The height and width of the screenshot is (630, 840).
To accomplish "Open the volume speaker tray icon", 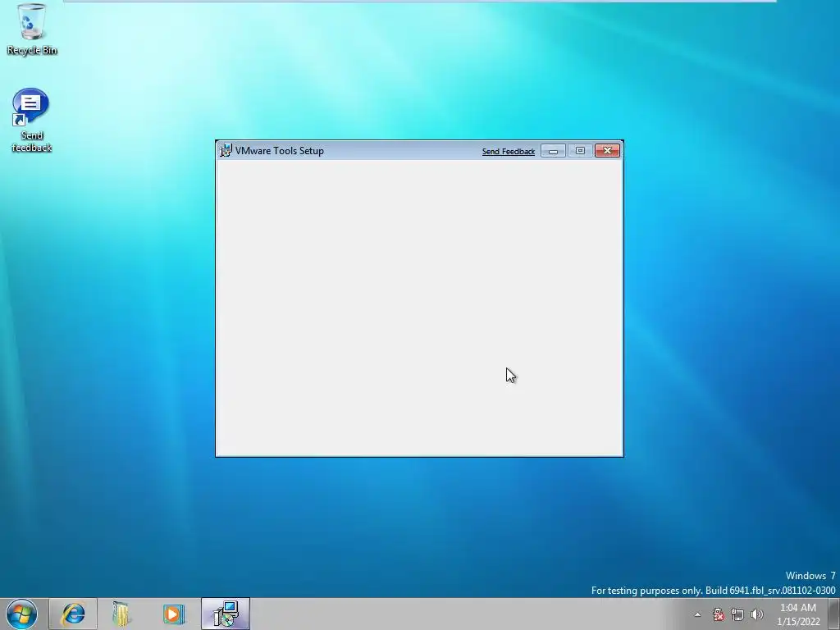I will [x=756, y=614].
